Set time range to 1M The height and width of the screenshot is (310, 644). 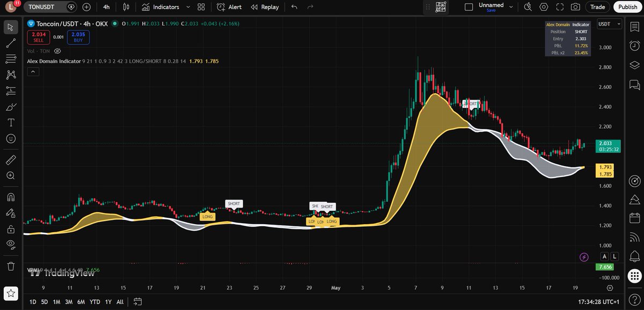click(x=56, y=301)
